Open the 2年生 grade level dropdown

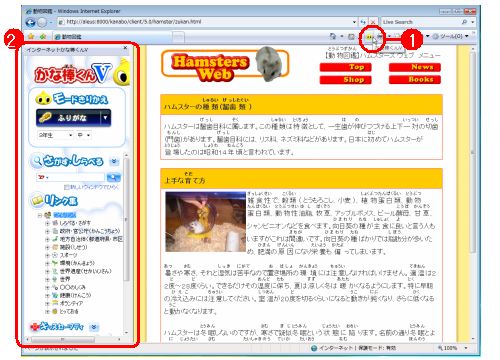coord(55,135)
